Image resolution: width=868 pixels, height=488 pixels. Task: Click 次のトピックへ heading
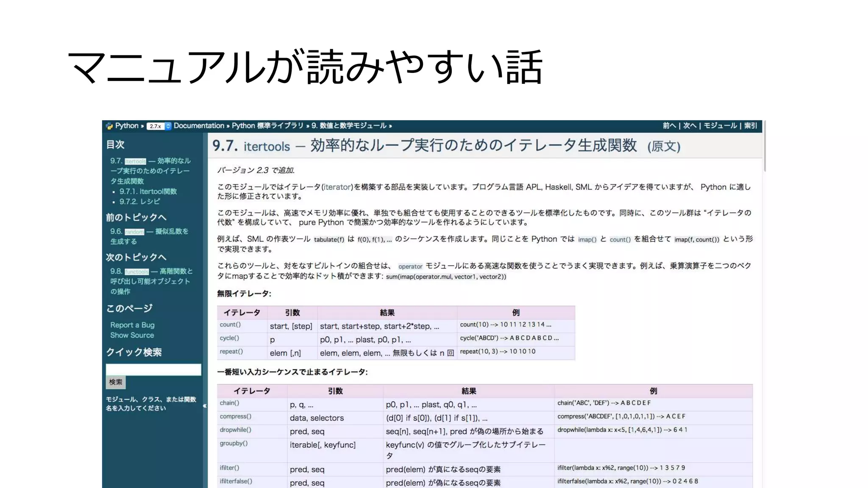(x=136, y=258)
